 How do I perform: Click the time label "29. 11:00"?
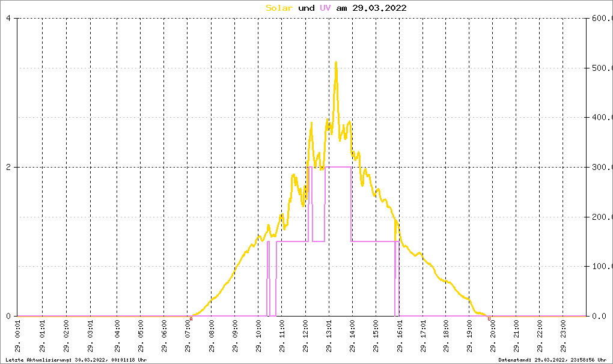[282, 336]
